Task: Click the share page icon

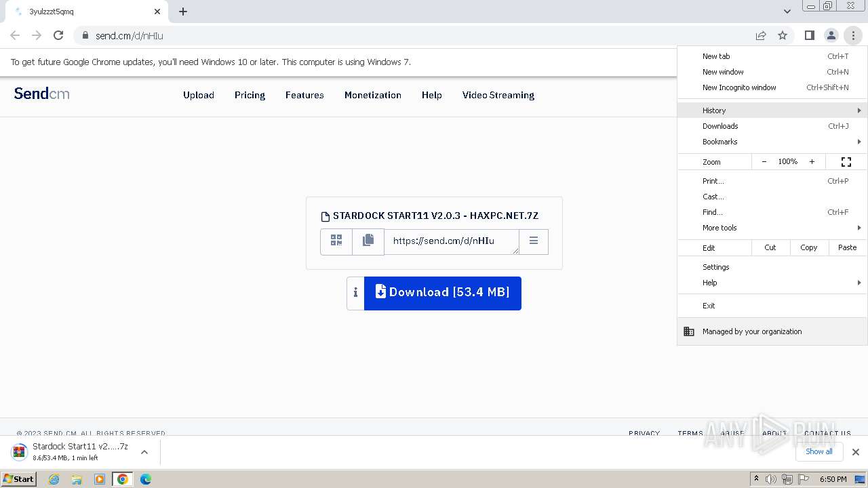Action: pyautogui.click(x=761, y=35)
